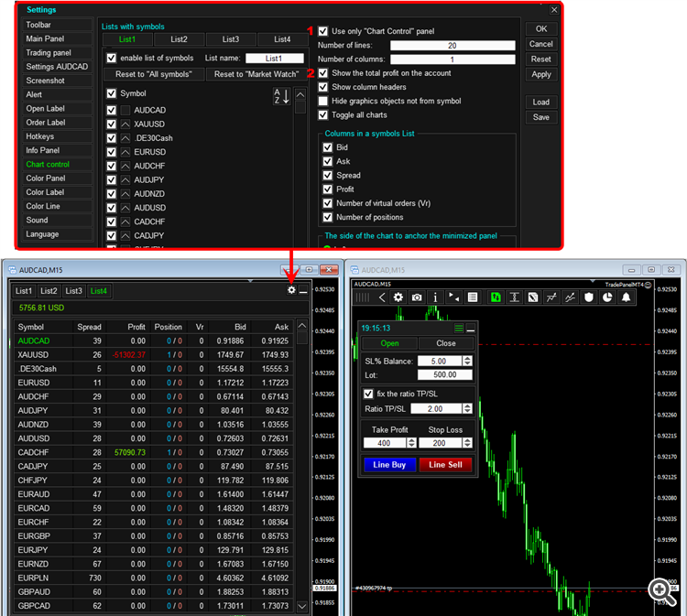Enable Hide graphics objects not from symbol
This screenshot has width=687, height=616.
point(323,101)
